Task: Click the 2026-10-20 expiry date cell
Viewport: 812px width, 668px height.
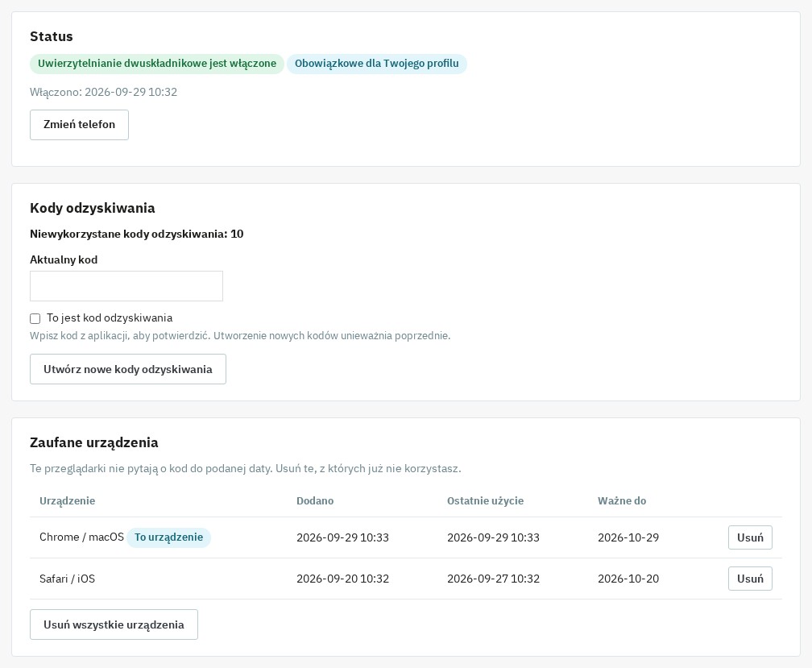Action: click(628, 579)
